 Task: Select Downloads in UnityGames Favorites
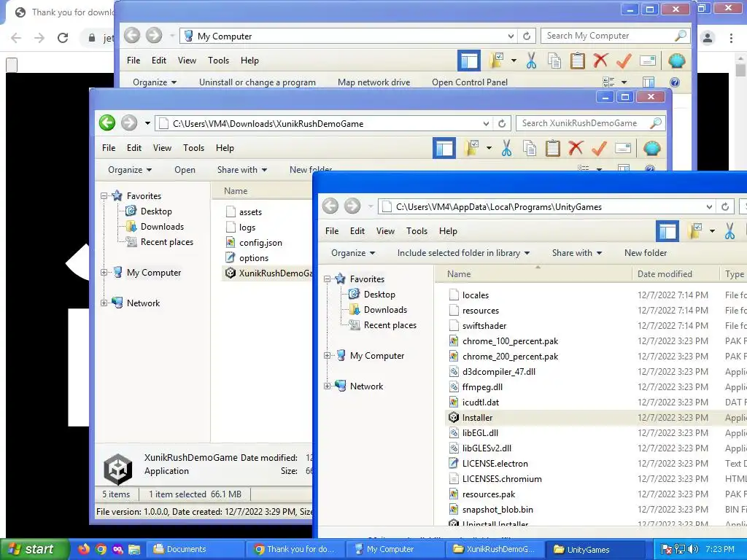coord(385,310)
